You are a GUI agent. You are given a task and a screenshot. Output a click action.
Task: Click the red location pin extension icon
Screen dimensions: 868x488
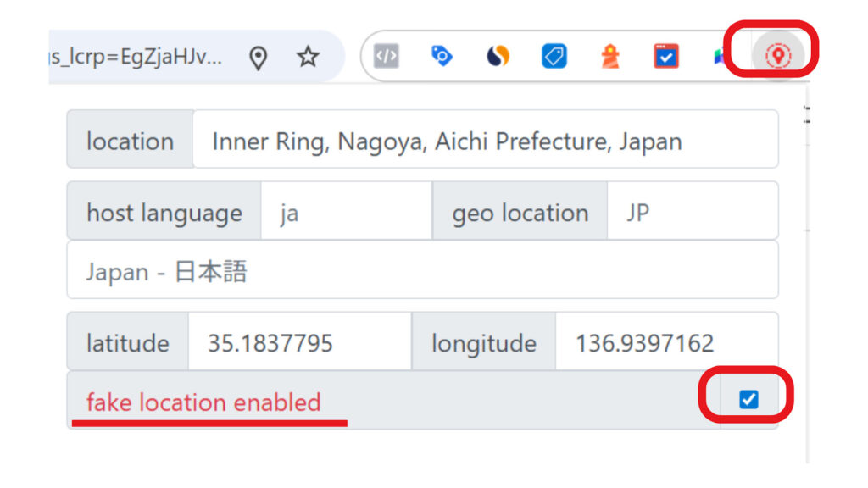(x=777, y=57)
